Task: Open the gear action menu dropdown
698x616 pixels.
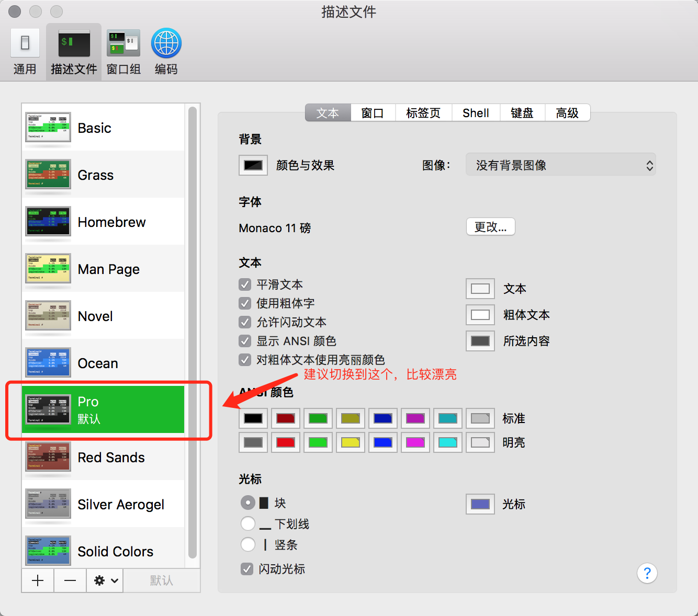Action: (x=106, y=580)
